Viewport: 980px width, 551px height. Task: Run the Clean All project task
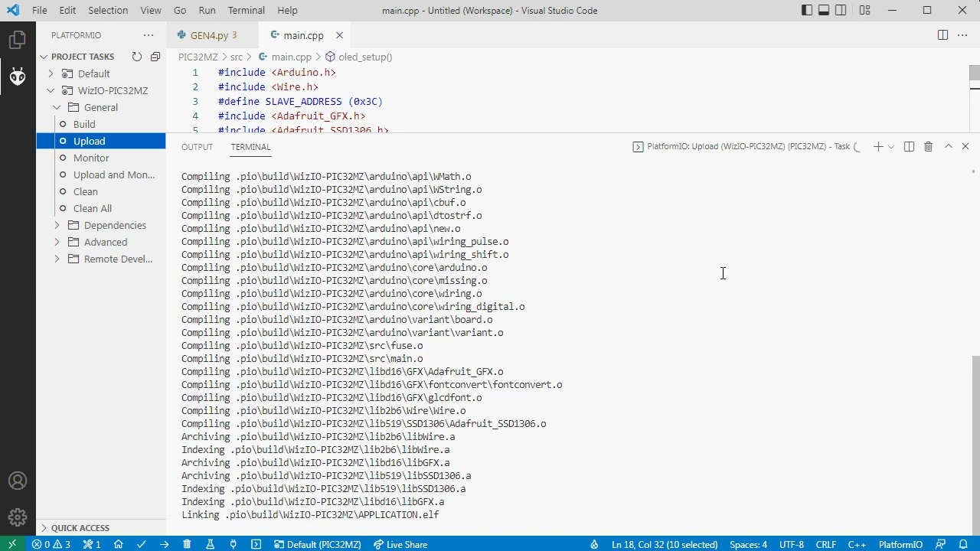click(93, 208)
